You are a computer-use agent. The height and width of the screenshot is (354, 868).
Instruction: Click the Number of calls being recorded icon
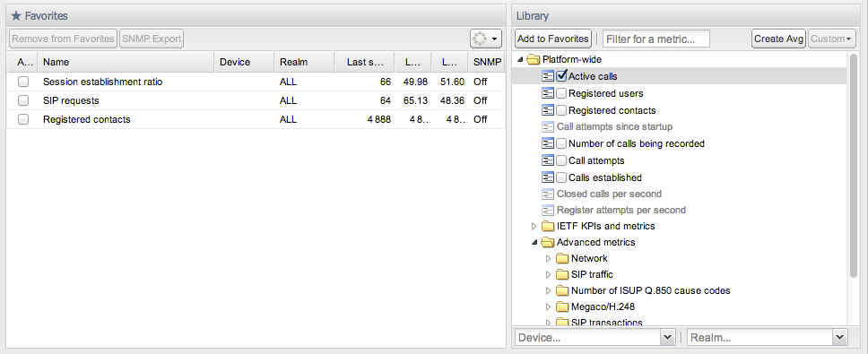[548, 143]
